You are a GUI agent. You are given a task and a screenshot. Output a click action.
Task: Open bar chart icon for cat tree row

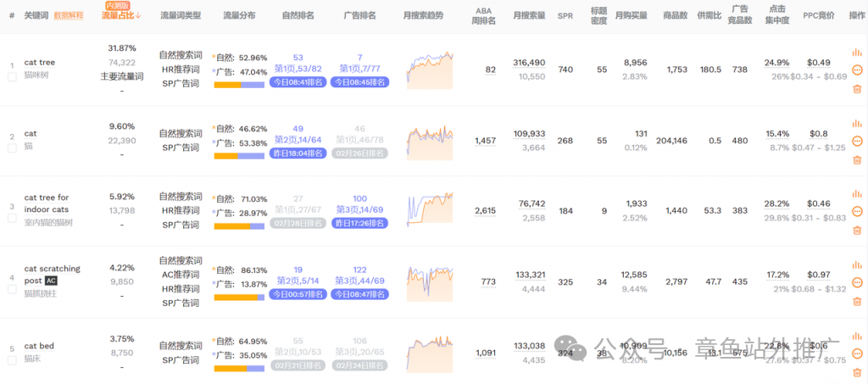857,52
